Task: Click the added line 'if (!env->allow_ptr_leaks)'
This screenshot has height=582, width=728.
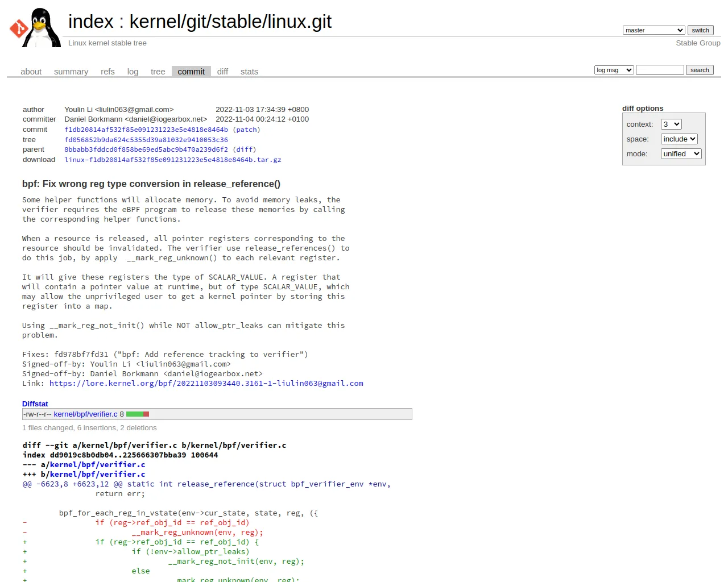Action: pos(191,552)
